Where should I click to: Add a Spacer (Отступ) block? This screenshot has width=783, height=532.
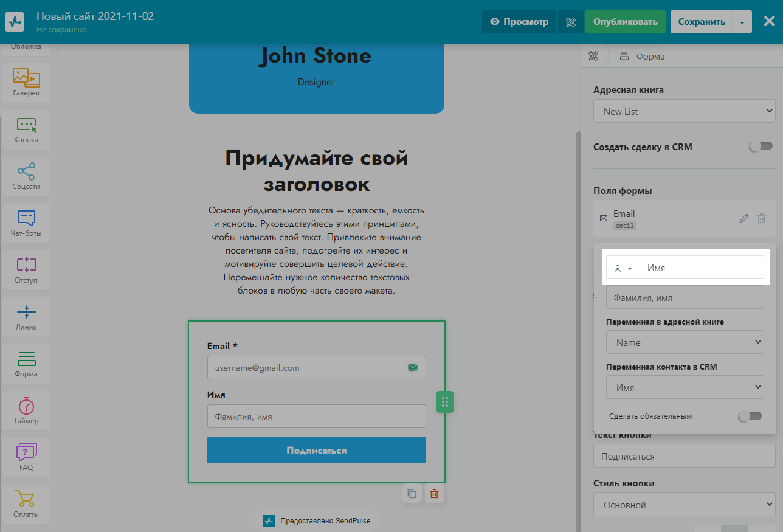pos(26,269)
